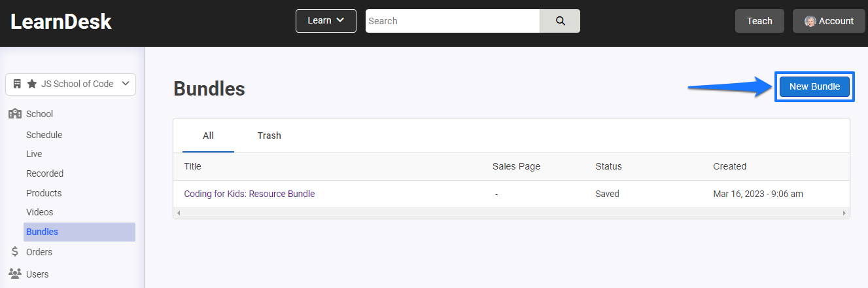Go to LearnDesk home via logo
The width and height of the screenshot is (868, 288).
click(61, 22)
